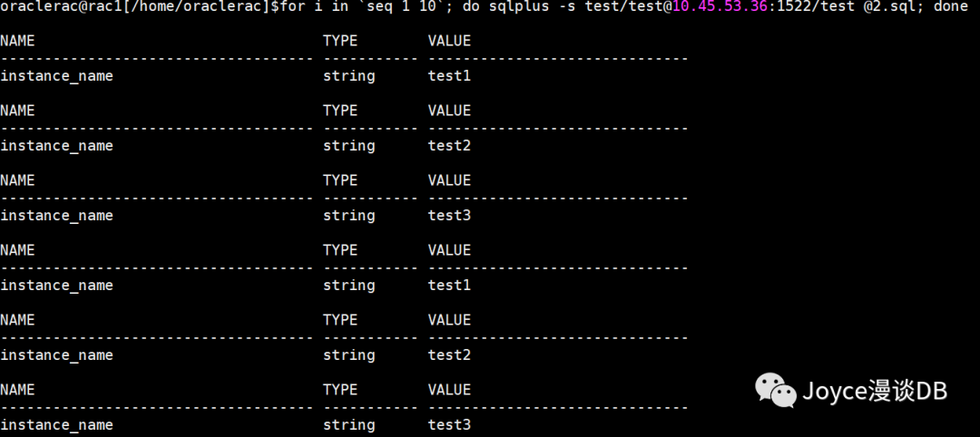Image resolution: width=980 pixels, height=437 pixels.
Task: Click string type in the topmost result row
Action: click(349, 76)
